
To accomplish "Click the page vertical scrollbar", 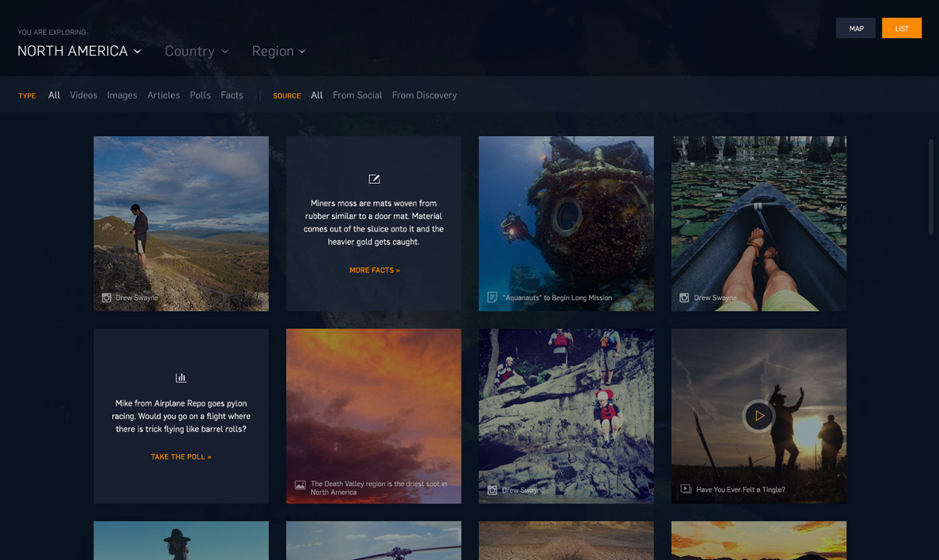I will coord(930,187).
